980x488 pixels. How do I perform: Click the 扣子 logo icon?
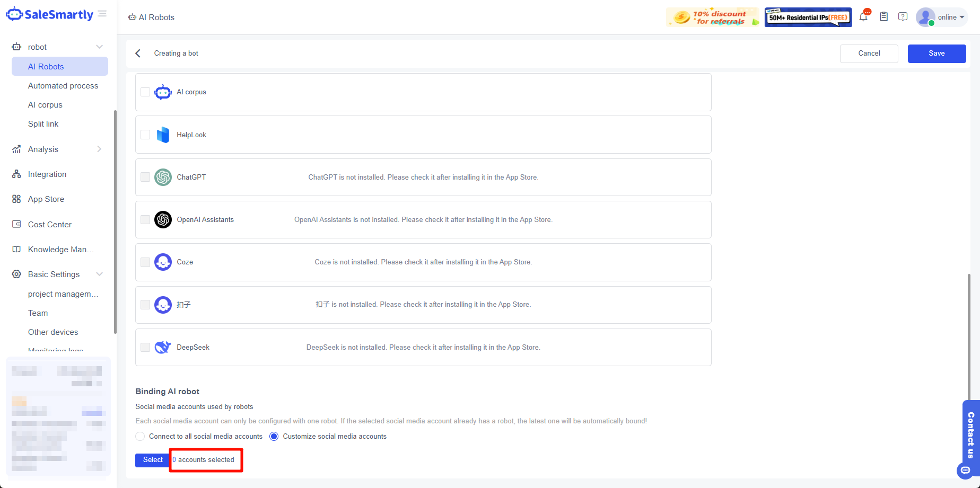coord(163,305)
